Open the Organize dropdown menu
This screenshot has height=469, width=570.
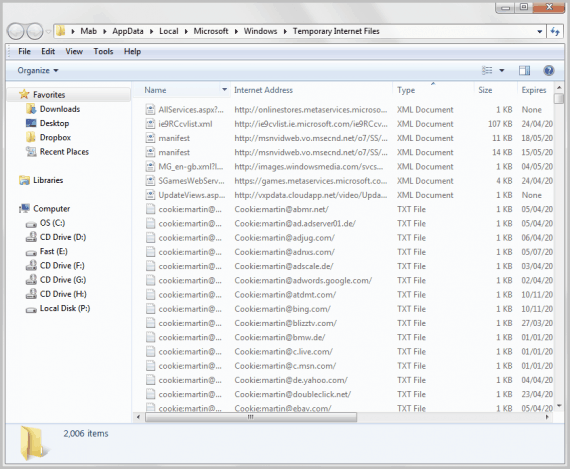click(38, 71)
